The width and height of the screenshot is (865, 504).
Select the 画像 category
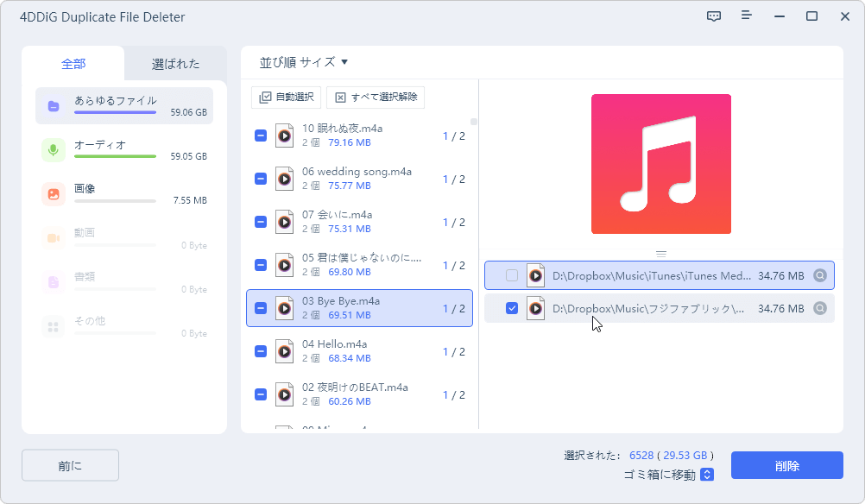pos(124,194)
